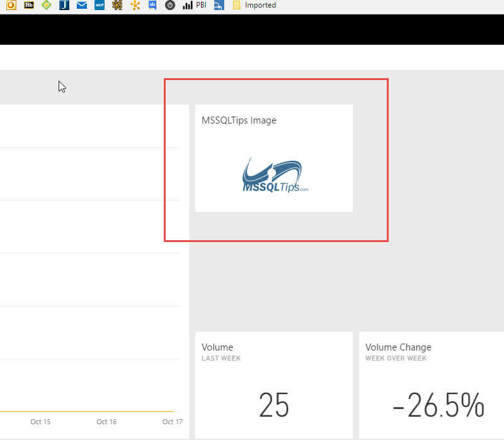504x440 pixels.
Task: Click the Oct 16 axis label
Action: coord(106,422)
